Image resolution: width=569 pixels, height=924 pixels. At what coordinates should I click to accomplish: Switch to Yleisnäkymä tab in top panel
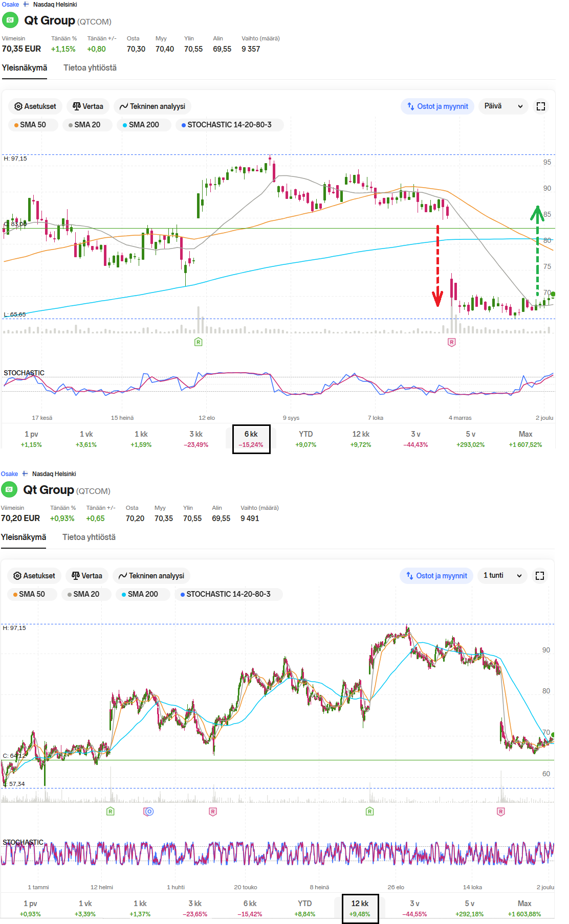tap(25, 68)
